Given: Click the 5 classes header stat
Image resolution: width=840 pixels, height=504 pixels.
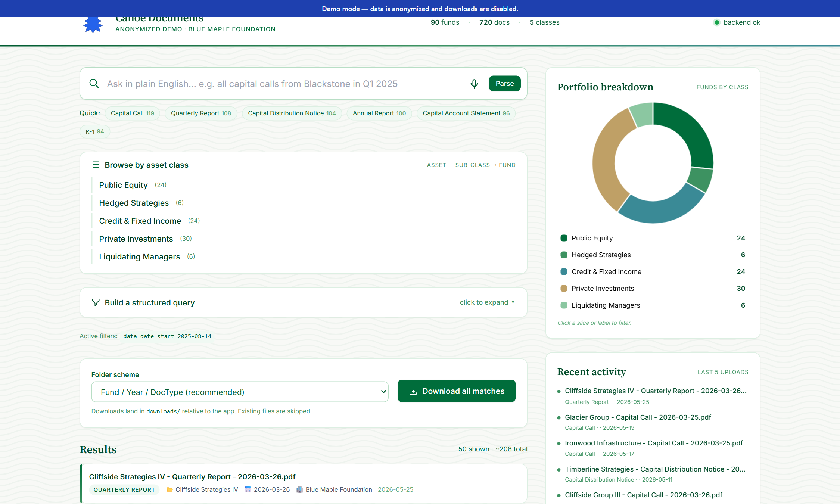Looking at the screenshot, I should (544, 22).
